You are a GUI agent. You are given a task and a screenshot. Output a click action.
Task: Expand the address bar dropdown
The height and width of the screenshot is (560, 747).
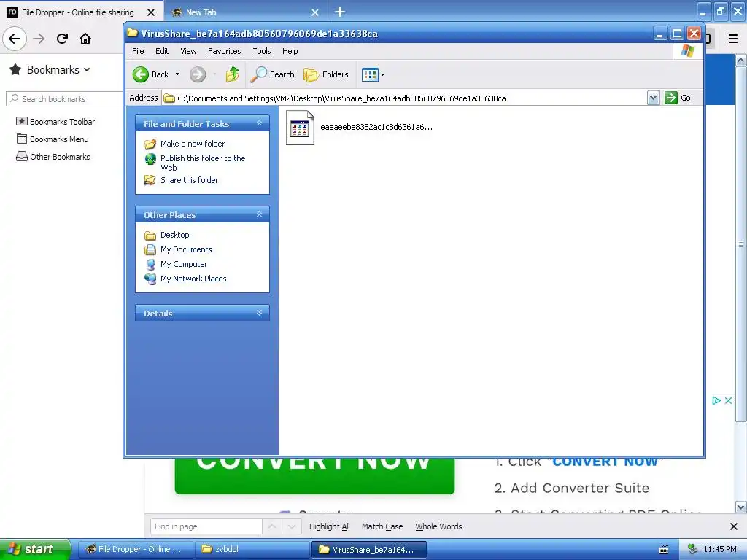click(x=653, y=98)
